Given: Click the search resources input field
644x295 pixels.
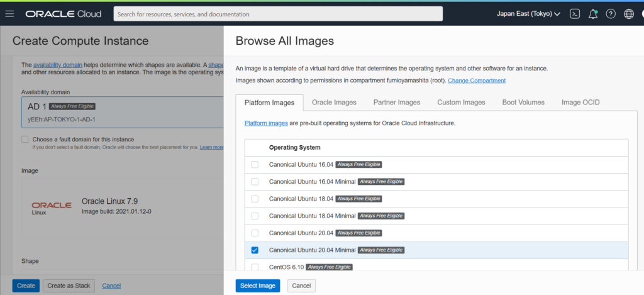Looking at the screenshot, I should click(x=278, y=14).
